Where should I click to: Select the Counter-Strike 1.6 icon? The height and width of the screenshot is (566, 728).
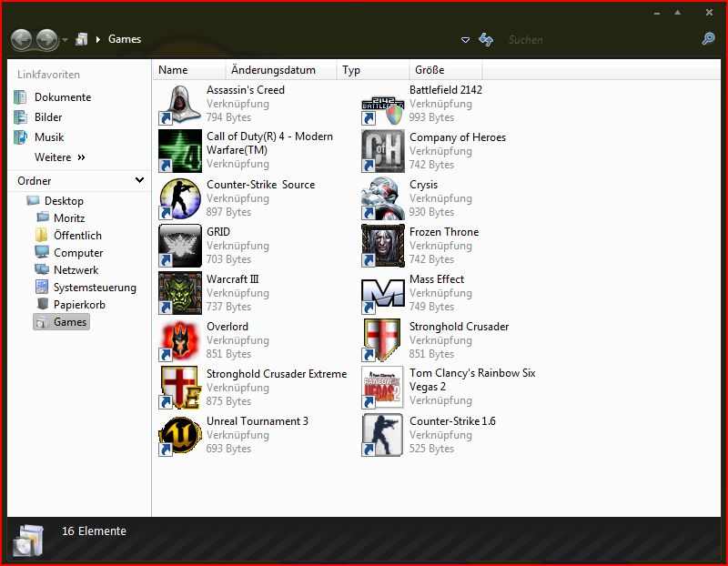click(x=383, y=435)
